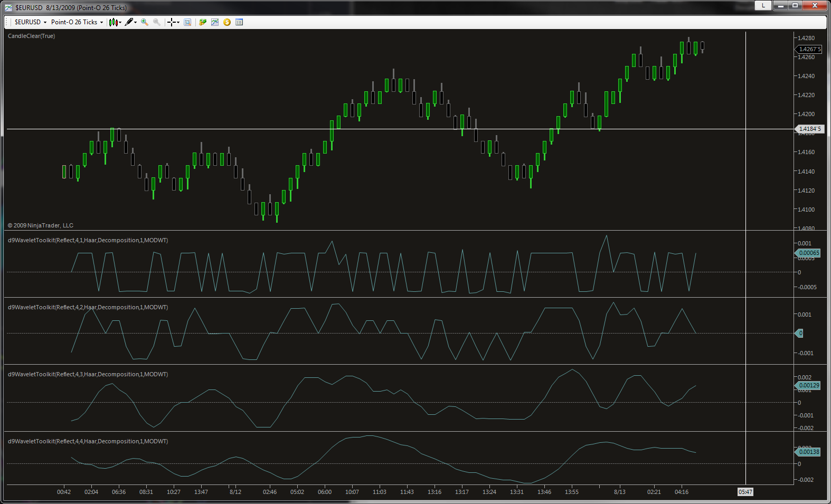Screen dimensions: 831x504
Task: Open the Indicators chart icon
Action: click(x=215, y=22)
